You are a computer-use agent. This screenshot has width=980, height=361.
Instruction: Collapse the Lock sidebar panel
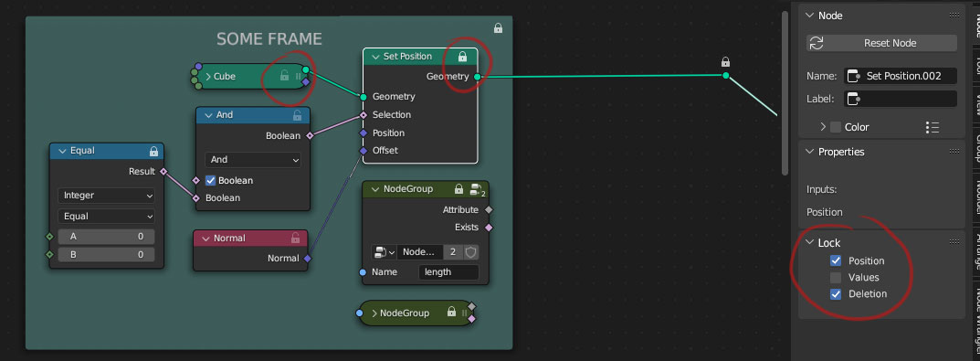click(810, 242)
